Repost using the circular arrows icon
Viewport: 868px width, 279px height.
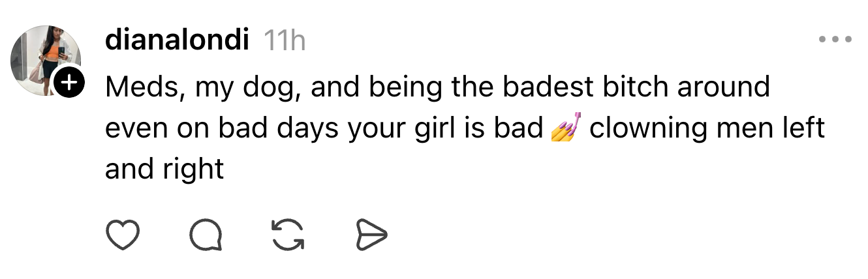tap(288, 235)
